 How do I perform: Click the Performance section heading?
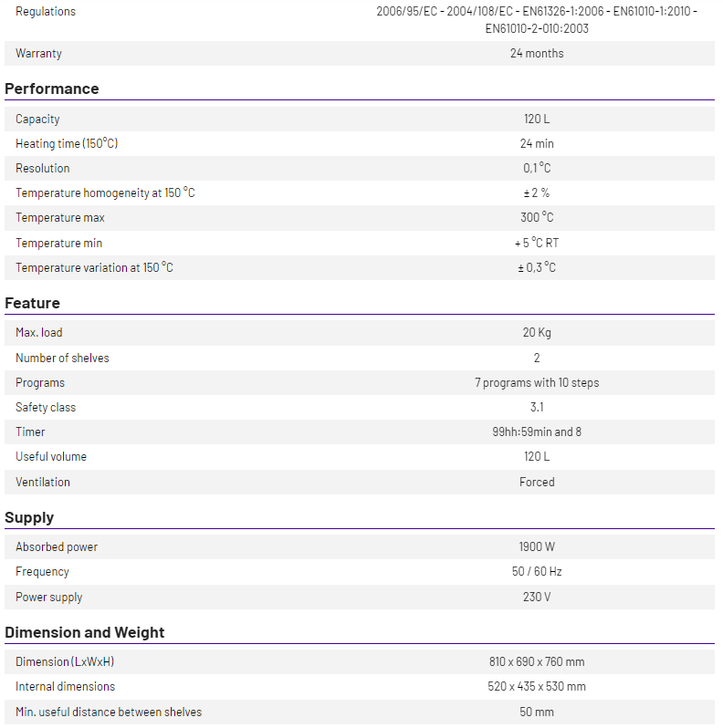52,88
